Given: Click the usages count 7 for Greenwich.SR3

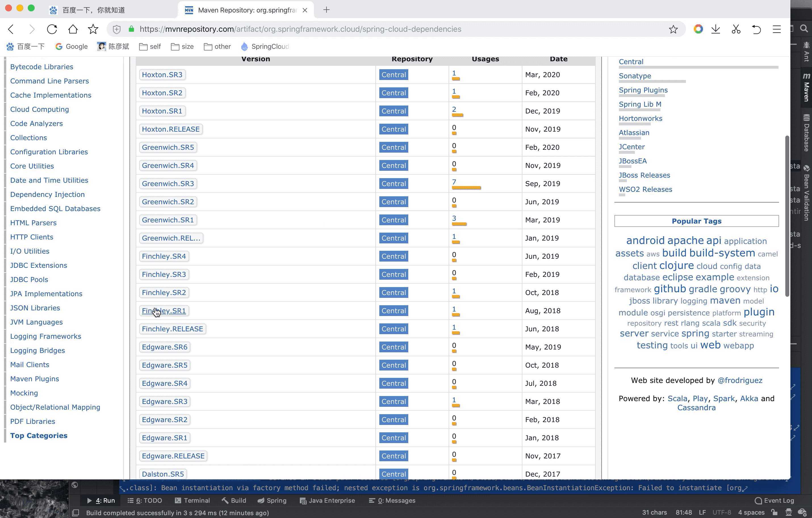Looking at the screenshot, I should [x=454, y=182].
